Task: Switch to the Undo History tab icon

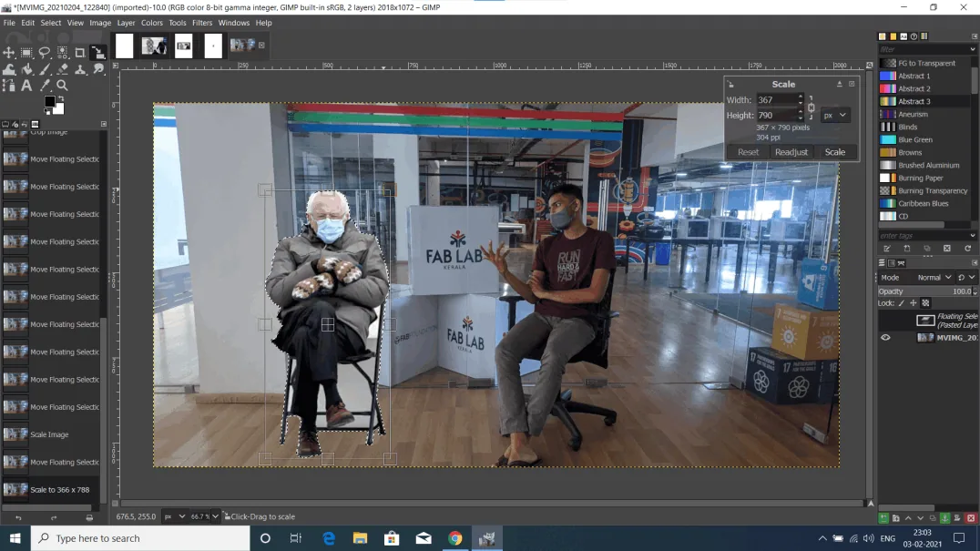Action: coord(25,125)
